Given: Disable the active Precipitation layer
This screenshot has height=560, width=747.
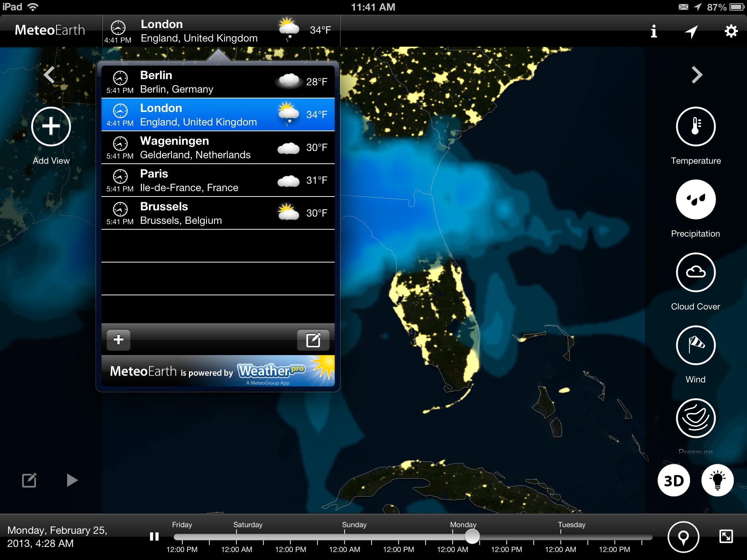Looking at the screenshot, I should 696,199.
